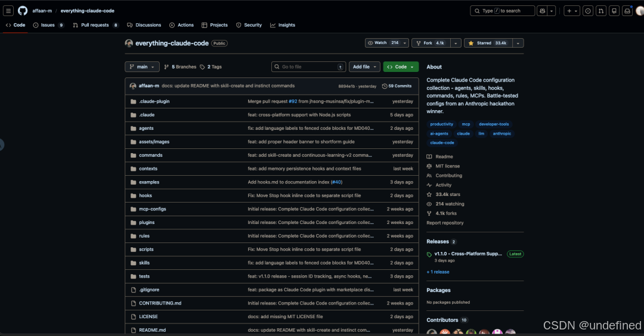Click the Go to file field
Image resolution: width=644 pixels, height=336 pixels.
click(x=308, y=67)
